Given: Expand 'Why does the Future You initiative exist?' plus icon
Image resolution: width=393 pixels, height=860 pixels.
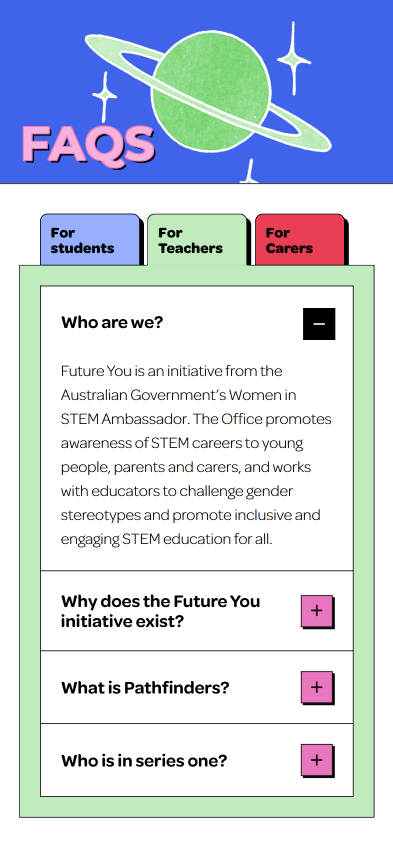Looking at the screenshot, I should pos(317,611).
